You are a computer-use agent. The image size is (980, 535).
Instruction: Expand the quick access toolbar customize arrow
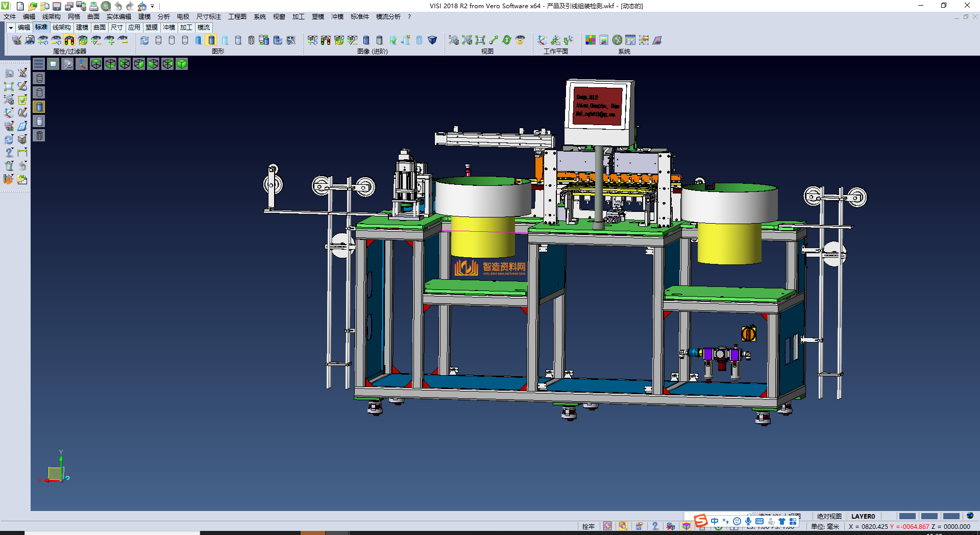[152, 6]
